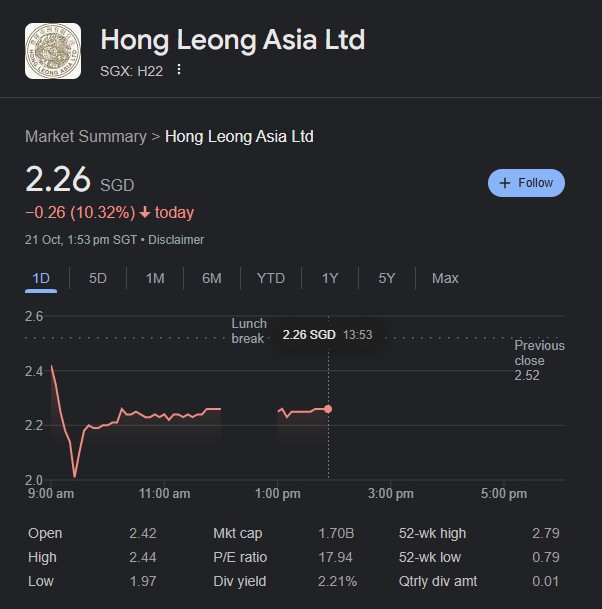602x609 pixels.
Task: Click the Hong Leong Asia company logo
Action: (53, 50)
